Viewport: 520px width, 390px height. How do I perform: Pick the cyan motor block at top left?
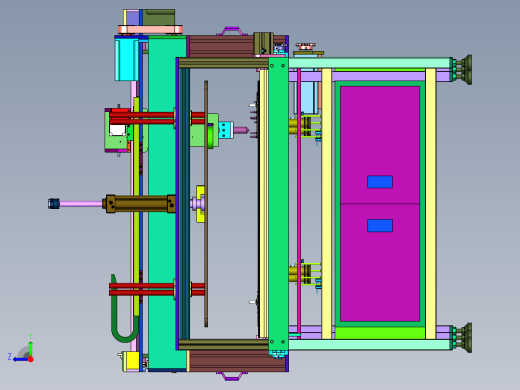tap(126, 60)
